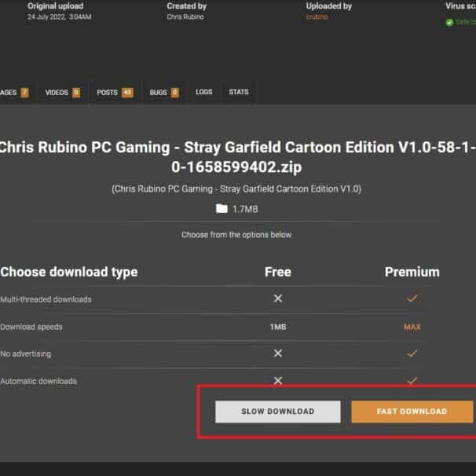Viewport: 476px width, 476px height.
Task: Click the Download speeds row label
Action: [x=31, y=327]
